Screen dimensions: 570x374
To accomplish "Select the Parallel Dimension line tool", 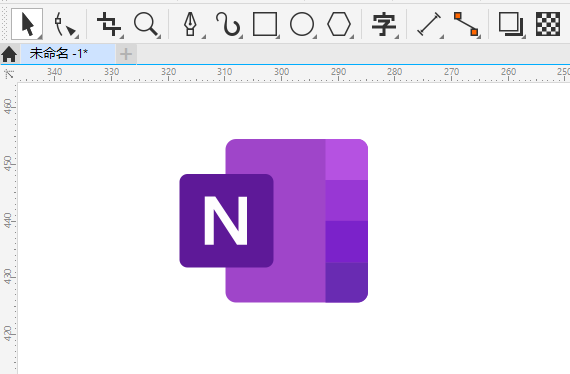I will coord(429,24).
